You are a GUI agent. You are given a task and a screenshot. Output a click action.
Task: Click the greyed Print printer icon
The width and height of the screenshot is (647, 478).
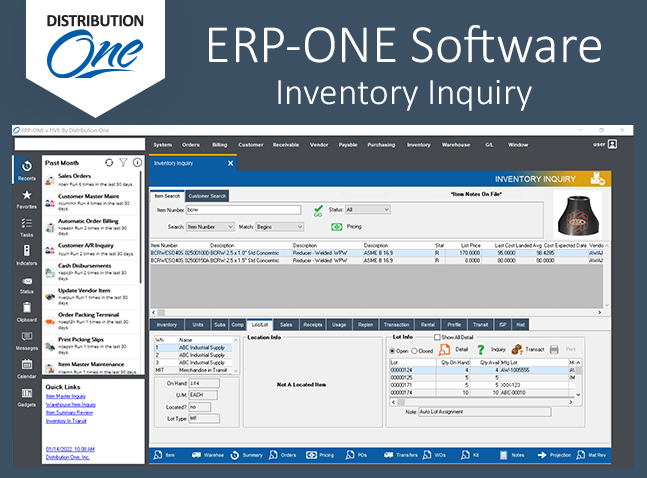[x=554, y=350]
